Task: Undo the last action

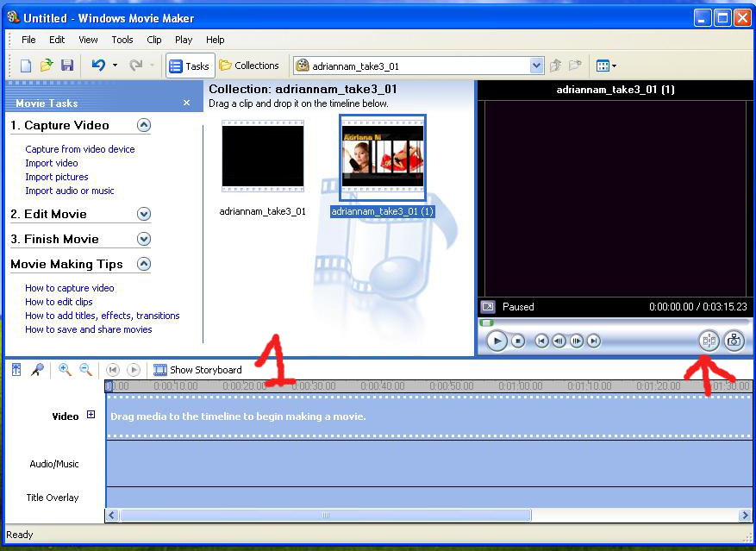Action: (x=98, y=65)
